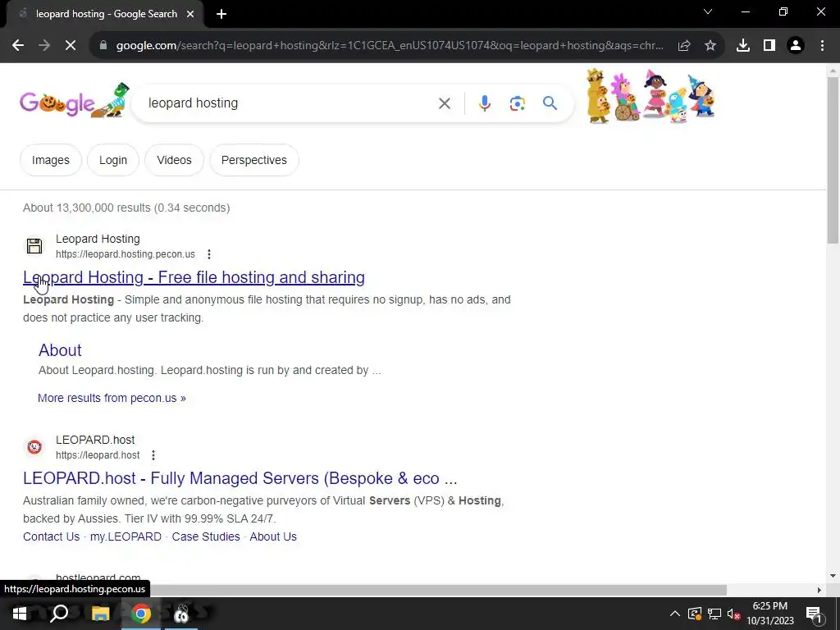Click the Leopard Hosting floppy disk favicon
Viewport: 840px width, 630px height.
coord(34,246)
